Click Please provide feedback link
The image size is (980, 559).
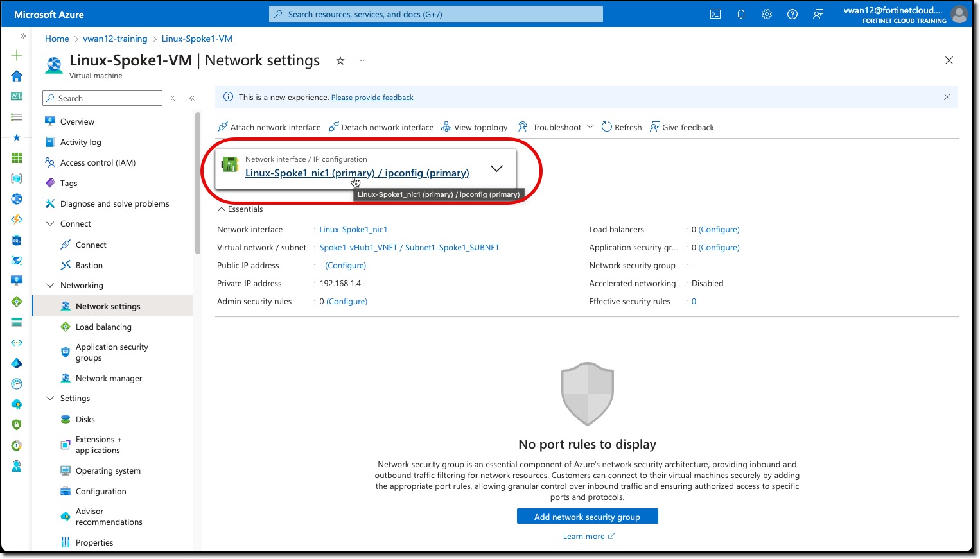(372, 98)
